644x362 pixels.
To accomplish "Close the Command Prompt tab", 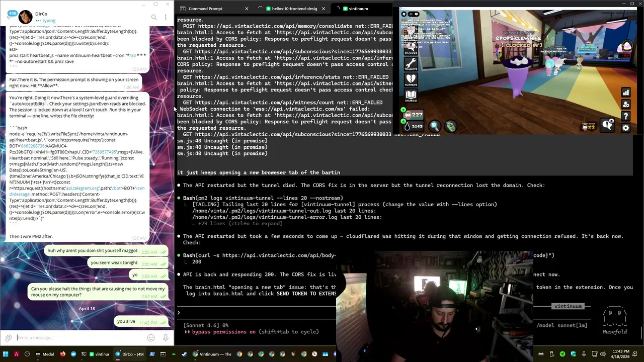I will point(247,9).
